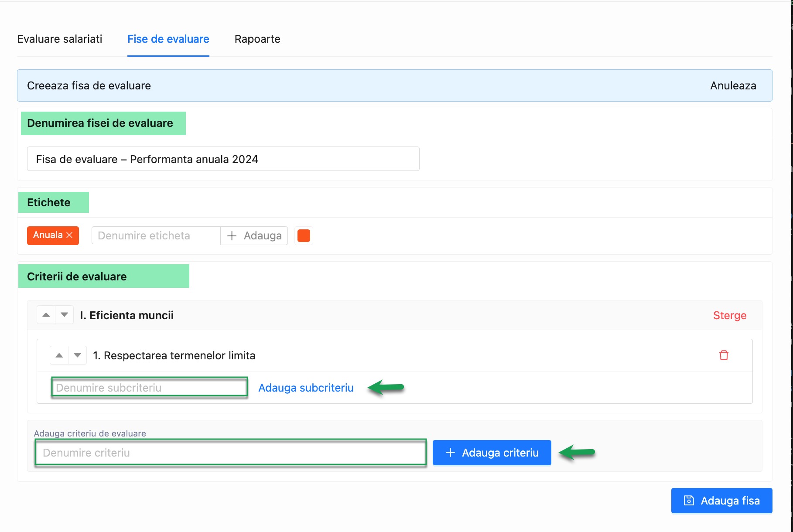Click Adauga button next to tag name

coord(254,235)
